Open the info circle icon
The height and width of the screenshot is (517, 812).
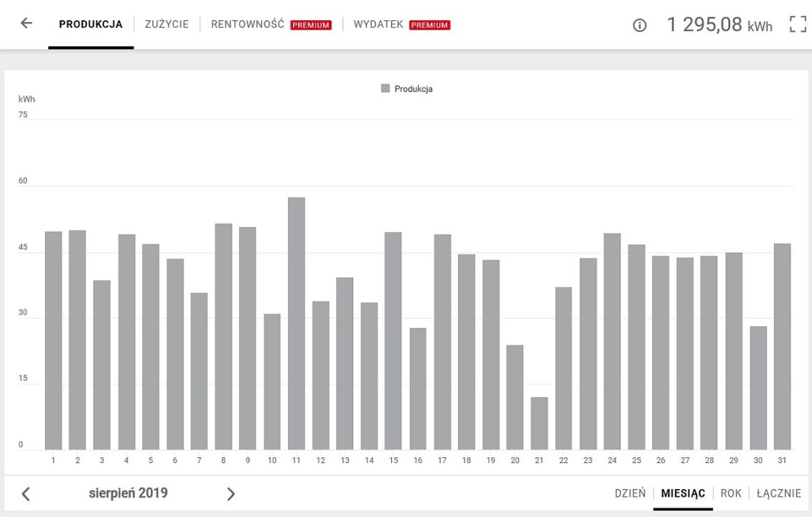[640, 25]
